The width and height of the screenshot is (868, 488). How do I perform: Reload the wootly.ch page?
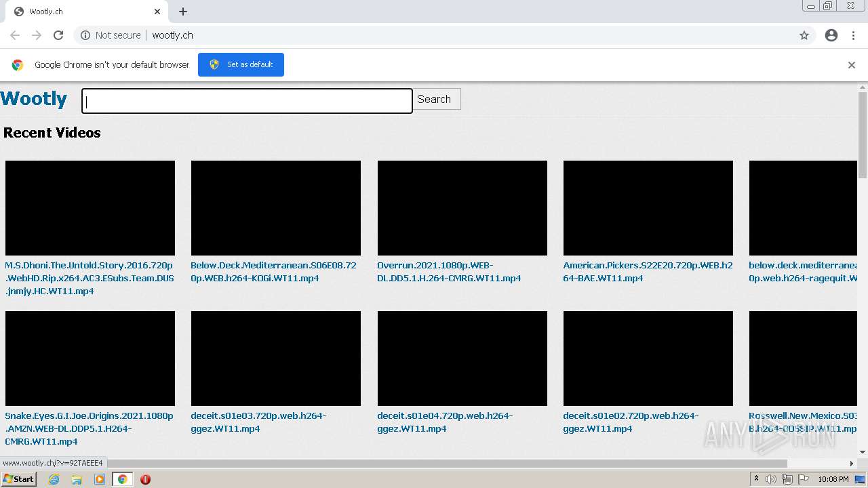pyautogui.click(x=58, y=35)
